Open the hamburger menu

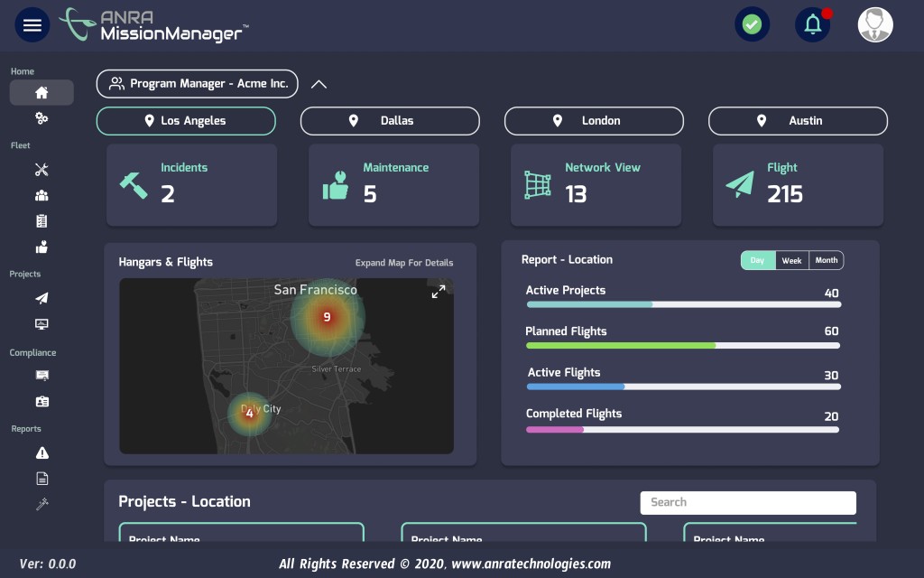[32, 25]
